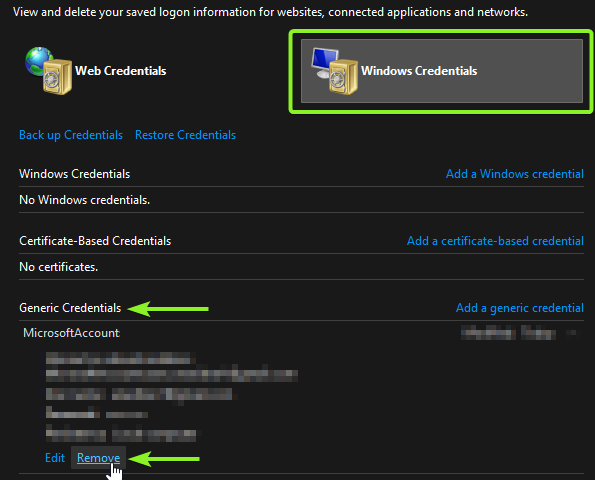The height and width of the screenshot is (480, 595).
Task: Click Back up Credentials link
Action: tap(71, 135)
